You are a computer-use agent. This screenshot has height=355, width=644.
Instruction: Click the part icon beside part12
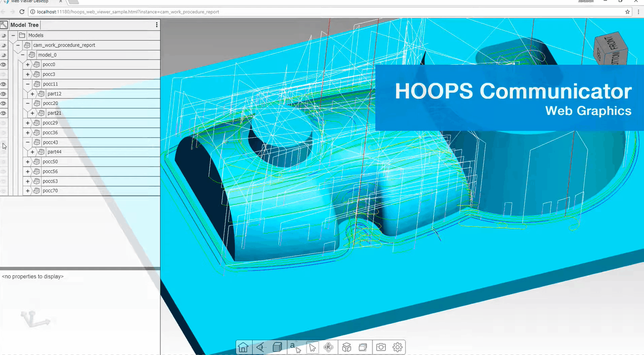42,93
